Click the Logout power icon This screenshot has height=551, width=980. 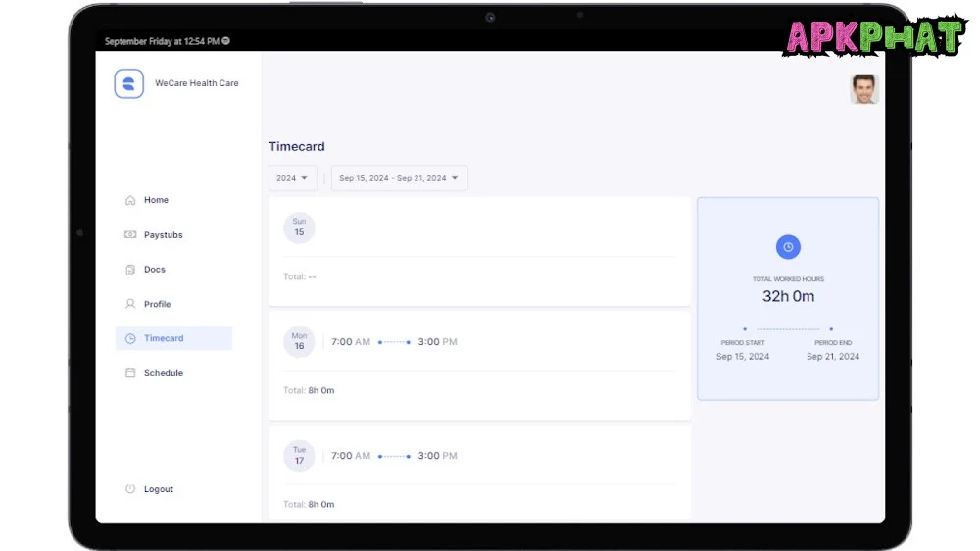click(130, 489)
